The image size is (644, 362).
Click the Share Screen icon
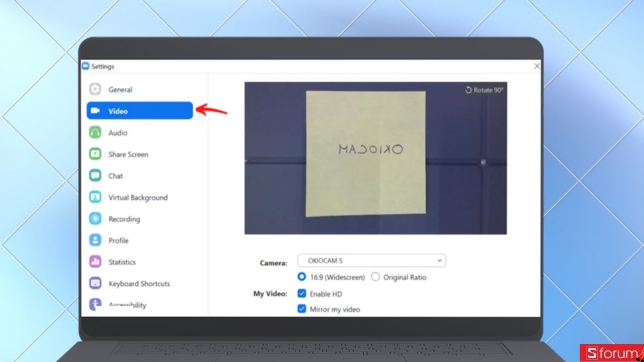(x=95, y=154)
